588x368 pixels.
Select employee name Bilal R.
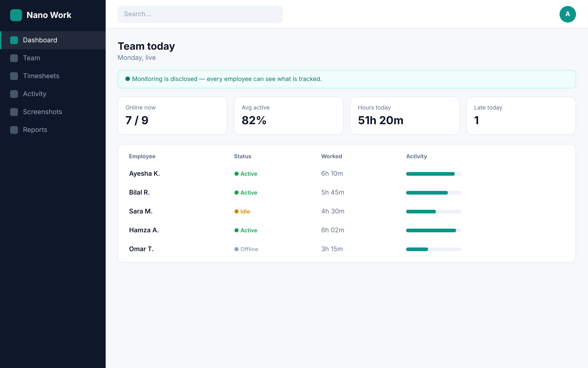[139, 193]
